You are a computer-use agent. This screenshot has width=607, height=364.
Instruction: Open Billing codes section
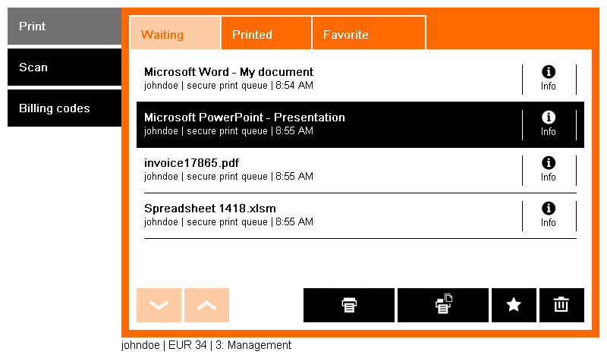[x=64, y=108]
